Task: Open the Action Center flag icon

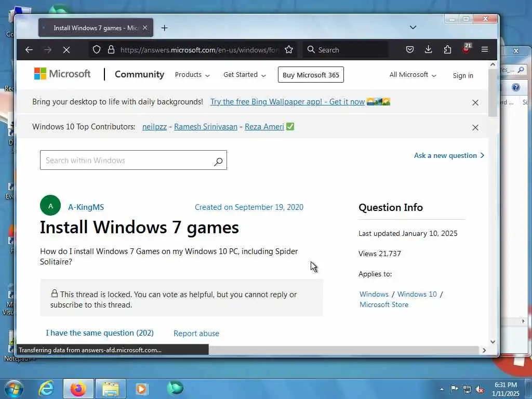Action: [x=454, y=389]
